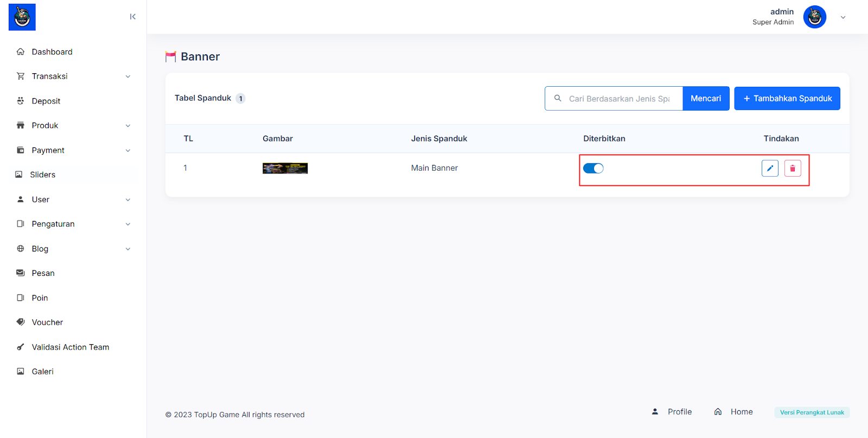This screenshot has height=438, width=868.
Task: Open the Home link in footer
Action: (x=742, y=411)
